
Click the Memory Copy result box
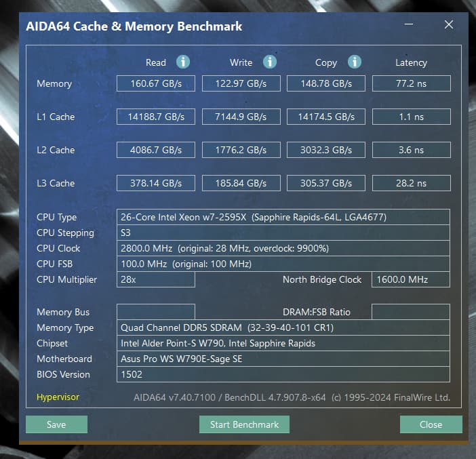(x=325, y=83)
